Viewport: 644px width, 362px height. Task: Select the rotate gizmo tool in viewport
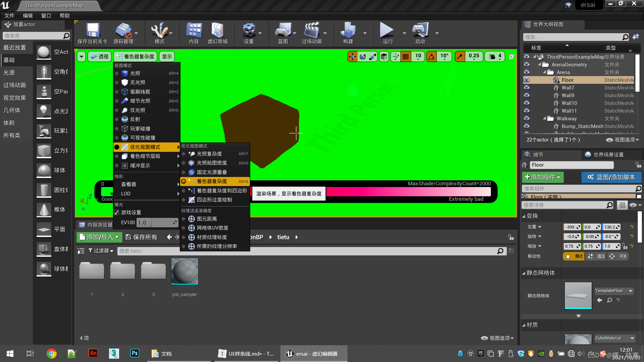pos(363,57)
